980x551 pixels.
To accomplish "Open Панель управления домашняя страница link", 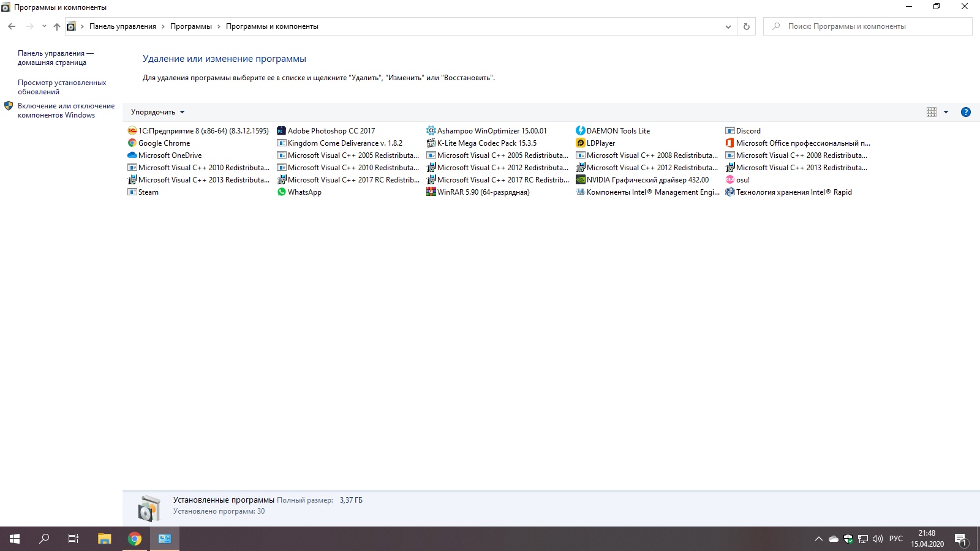I will tap(56, 58).
